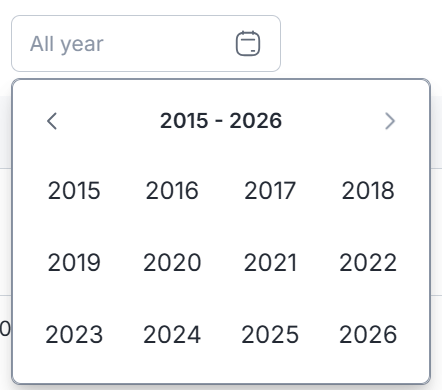This screenshot has height=390, width=442.
Task: Click the calendar icon in year field
Action: tap(248, 43)
